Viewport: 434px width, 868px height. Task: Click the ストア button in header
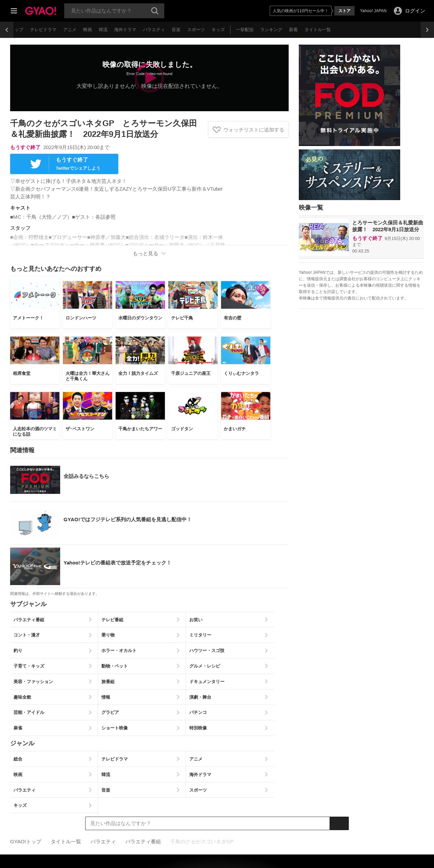(344, 11)
